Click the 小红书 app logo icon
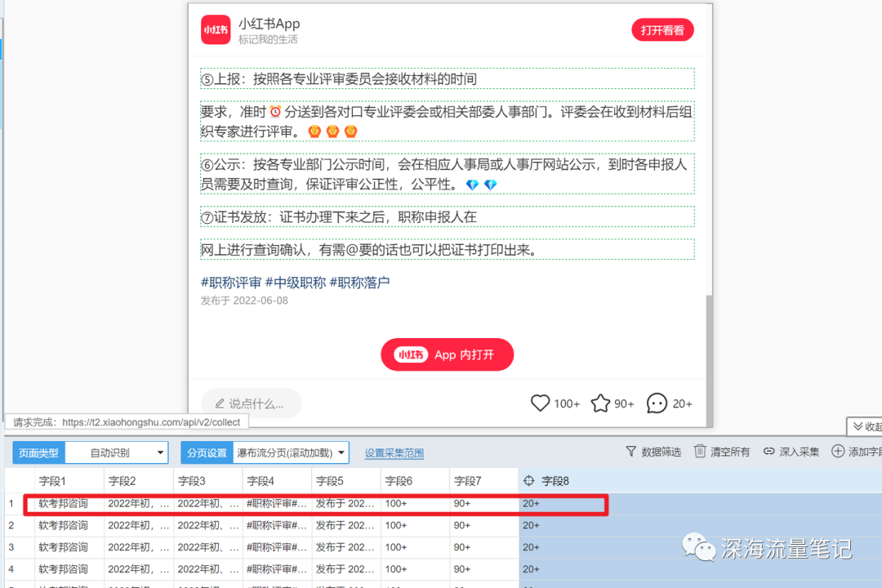Screen dimensions: 882x588 [x=216, y=30]
